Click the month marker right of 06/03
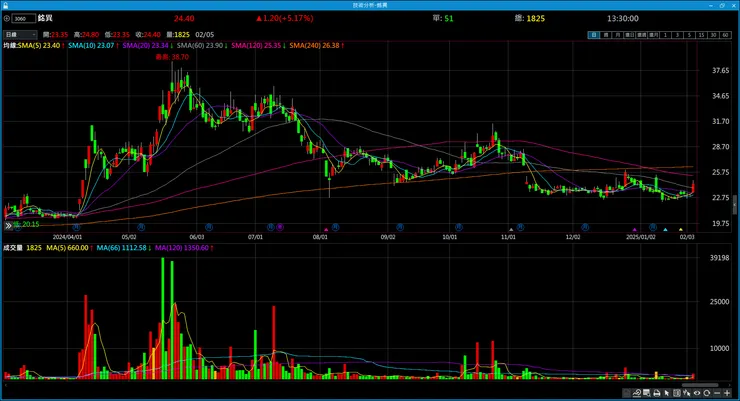 (209, 227)
